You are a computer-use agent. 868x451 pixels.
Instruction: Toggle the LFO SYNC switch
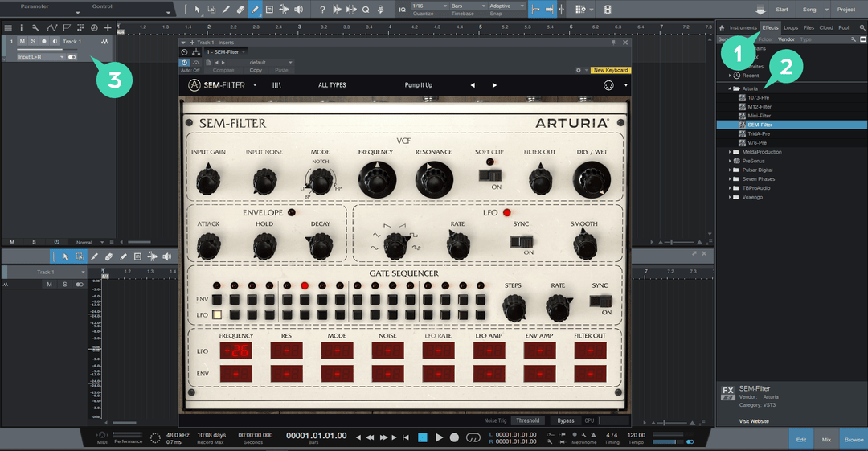point(522,241)
